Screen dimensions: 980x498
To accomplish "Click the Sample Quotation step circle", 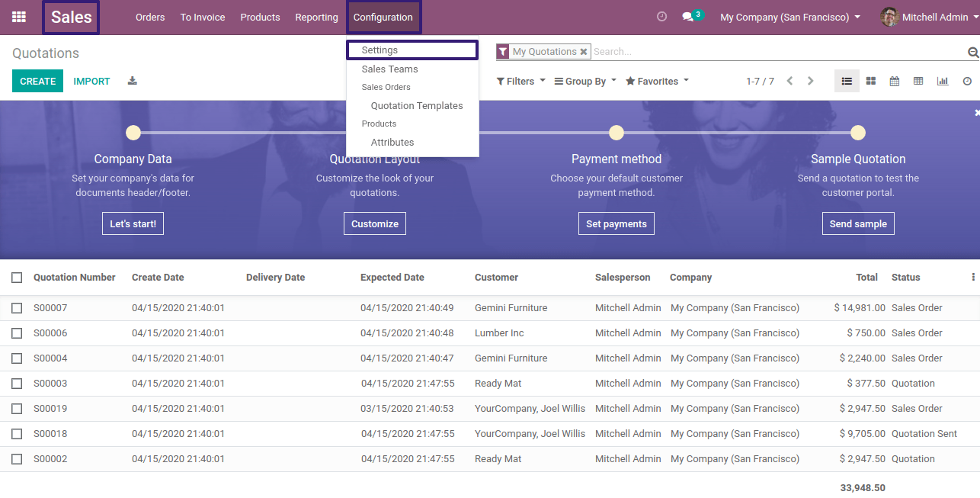I will [x=858, y=133].
